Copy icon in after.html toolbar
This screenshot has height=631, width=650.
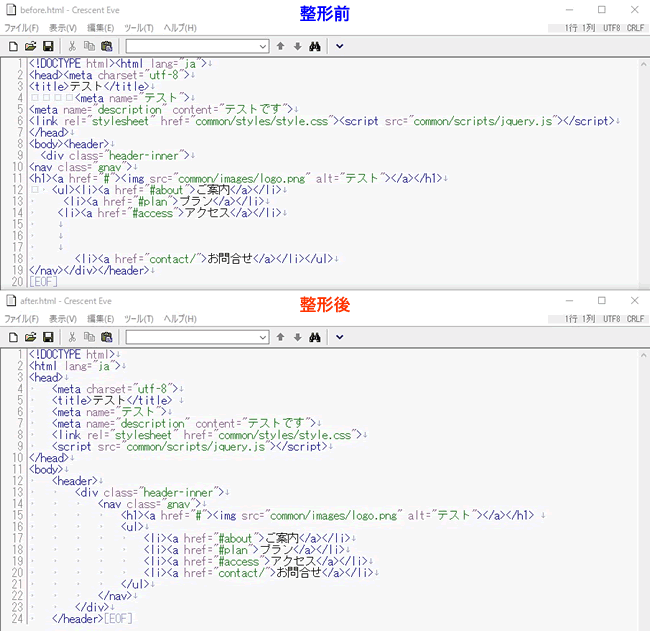89,337
